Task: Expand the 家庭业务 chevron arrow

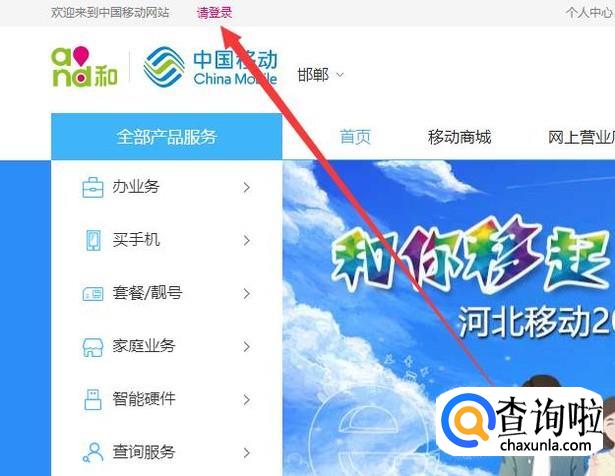Action: click(x=246, y=347)
